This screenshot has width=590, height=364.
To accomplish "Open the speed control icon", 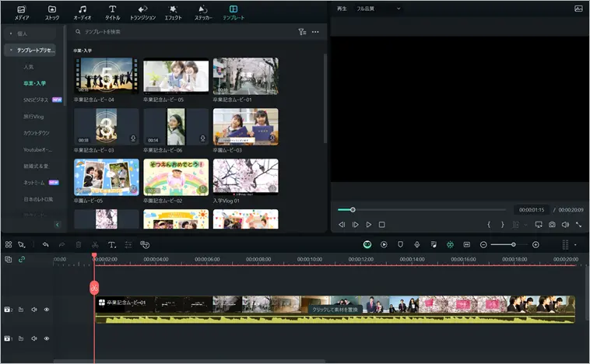I will [x=145, y=245].
